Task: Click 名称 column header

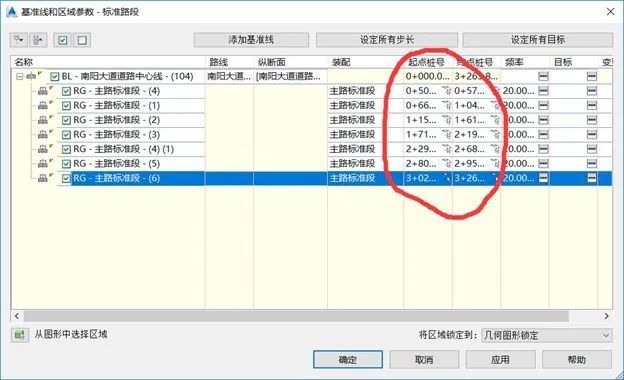Action: pos(108,62)
